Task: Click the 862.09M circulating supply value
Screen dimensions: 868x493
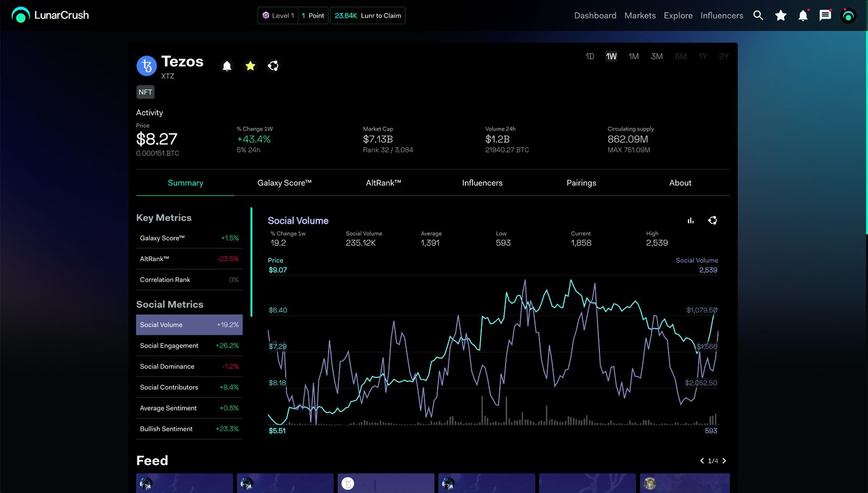Action: (628, 139)
